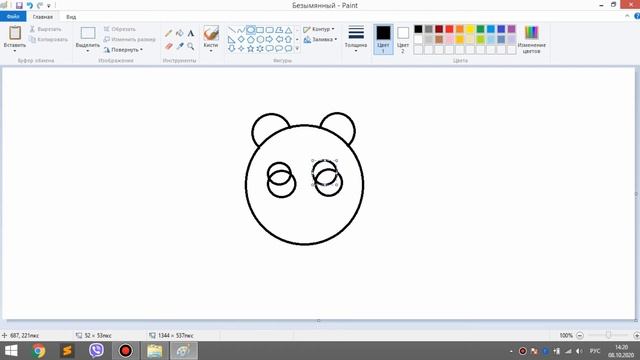Pick the red color swatch
The image size is (640, 360).
pyautogui.click(x=449, y=29)
